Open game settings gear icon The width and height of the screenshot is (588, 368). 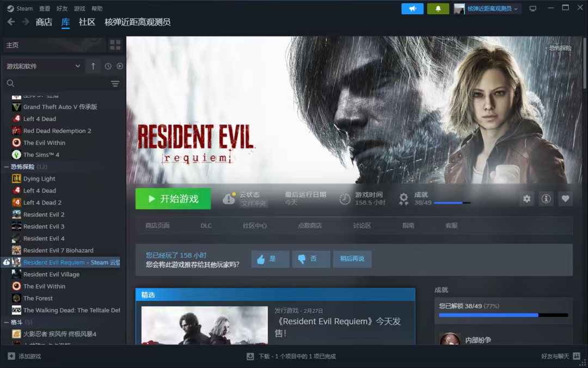coord(526,199)
